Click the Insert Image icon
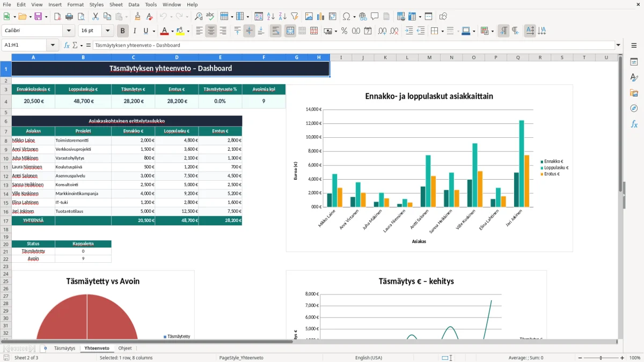The width and height of the screenshot is (644, 362). [x=309, y=17]
